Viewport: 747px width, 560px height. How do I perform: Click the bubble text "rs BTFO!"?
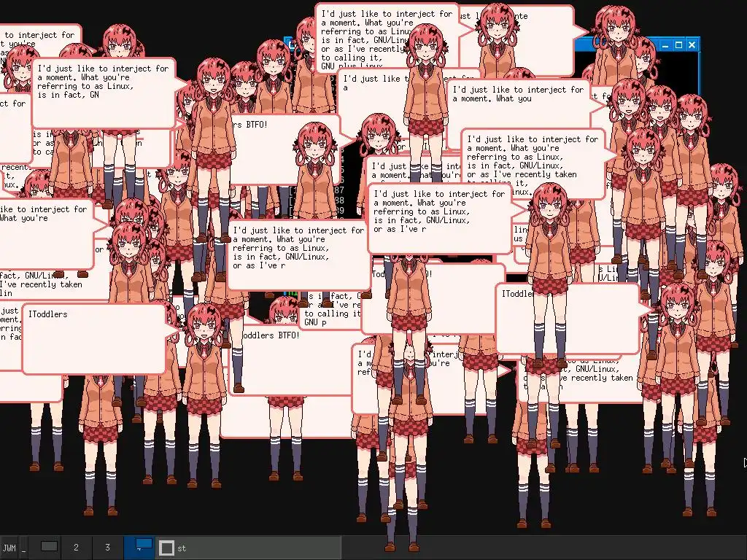point(249,125)
